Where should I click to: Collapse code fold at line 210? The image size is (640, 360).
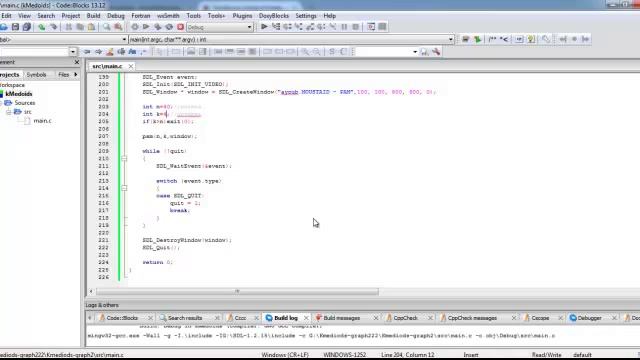pyautogui.click(x=124, y=158)
